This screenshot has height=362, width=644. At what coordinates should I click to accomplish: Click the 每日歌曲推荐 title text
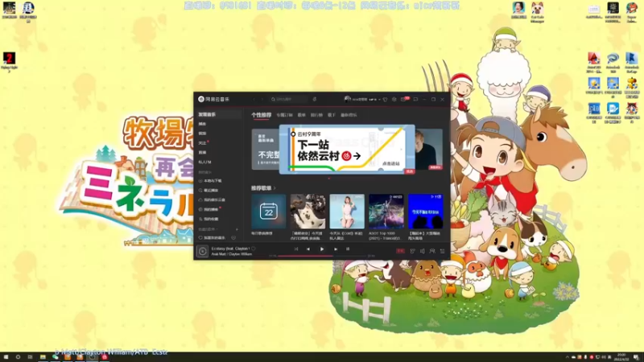(x=262, y=233)
